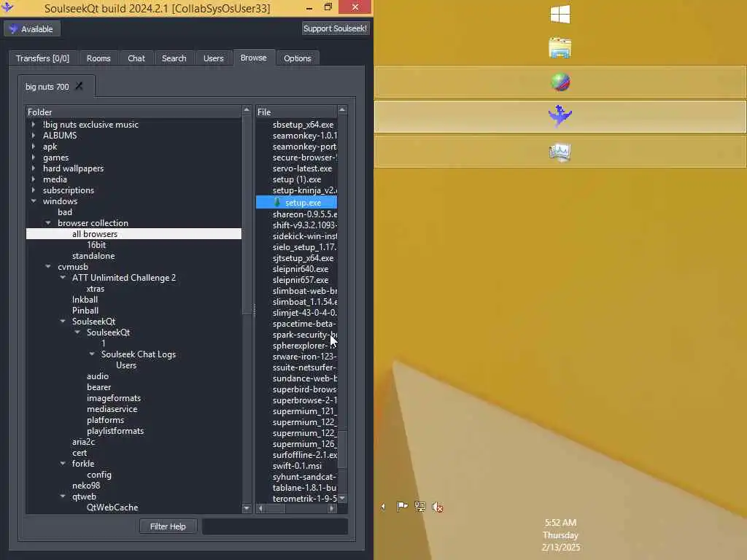Screen dimensions: 747x560
Task: Go to the Search tab
Action: (x=174, y=58)
